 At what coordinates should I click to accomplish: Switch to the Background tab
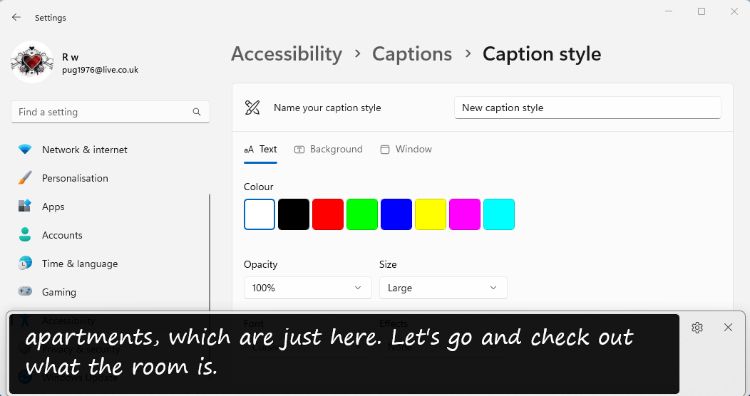click(x=328, y=149)
